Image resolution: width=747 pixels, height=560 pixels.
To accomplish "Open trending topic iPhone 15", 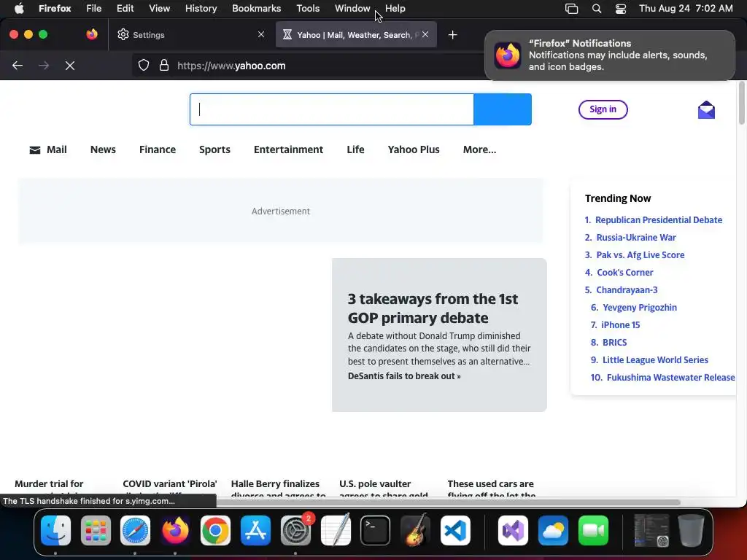I will click(620, 325).
